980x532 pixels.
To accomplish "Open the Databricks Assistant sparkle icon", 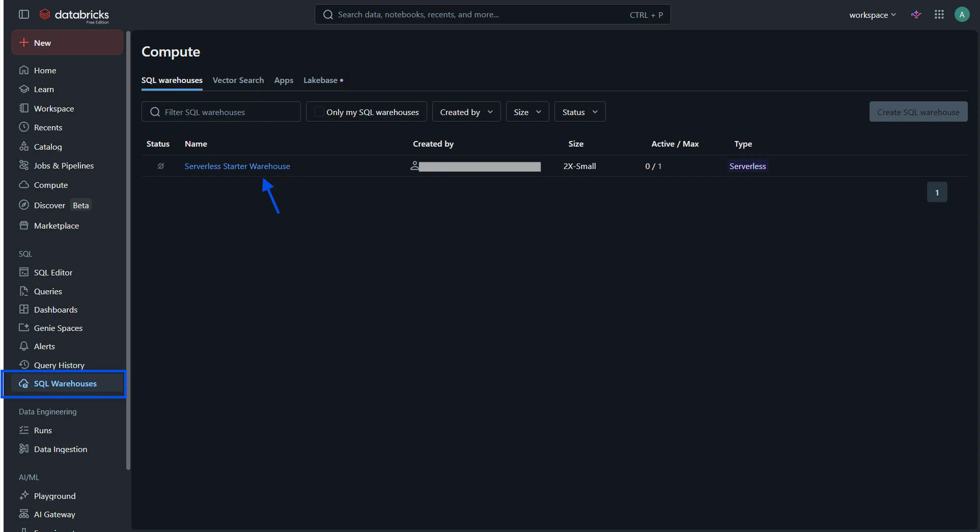I will (916, 15).
